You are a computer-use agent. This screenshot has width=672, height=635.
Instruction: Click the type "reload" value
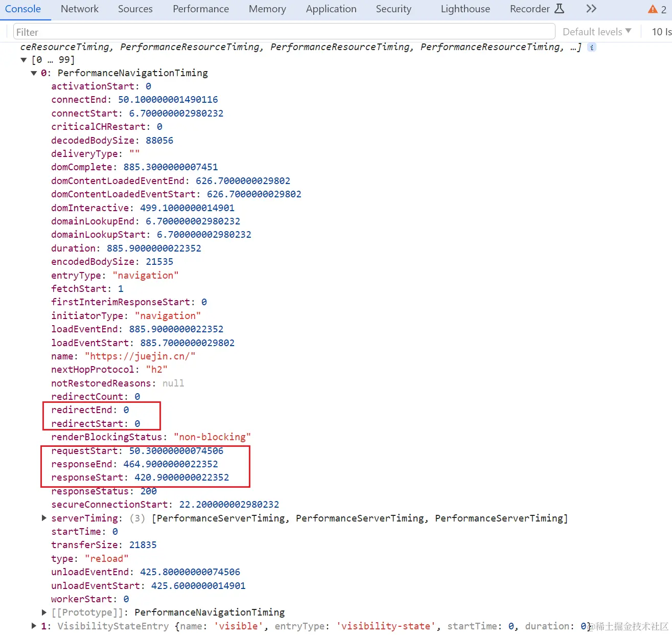(x=107, y=559)
